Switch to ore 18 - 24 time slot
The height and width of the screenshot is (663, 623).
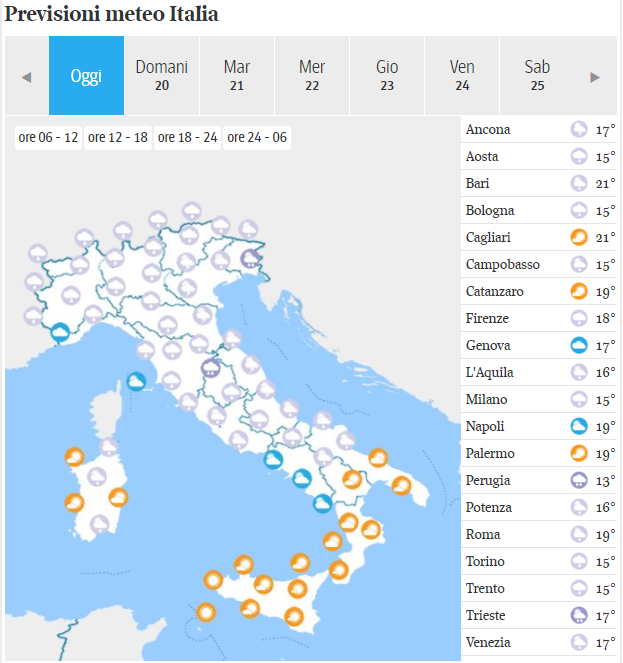[x=188, y=138]
